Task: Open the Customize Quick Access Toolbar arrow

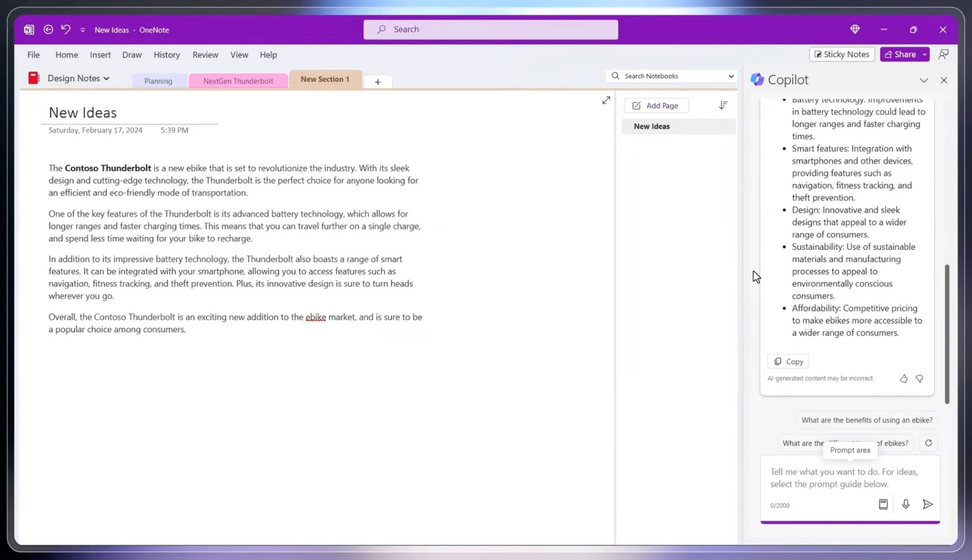Action: coord(83,30)
